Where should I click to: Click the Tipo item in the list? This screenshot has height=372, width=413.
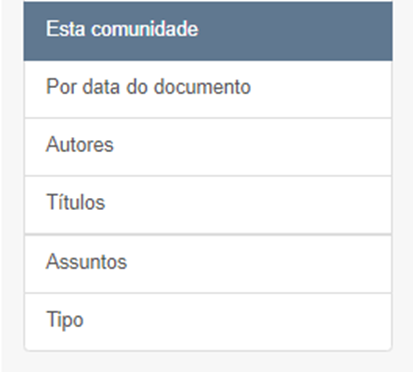coord(208,322)
